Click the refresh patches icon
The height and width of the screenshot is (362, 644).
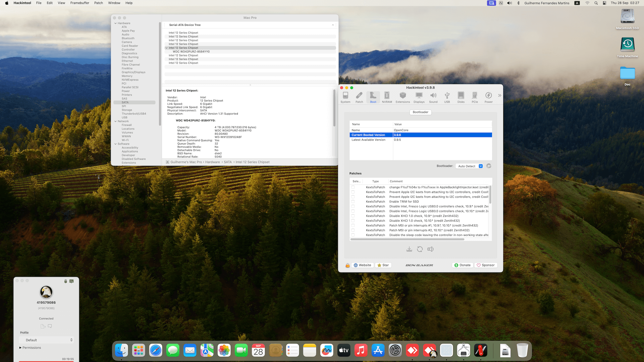tap(420, 249)
